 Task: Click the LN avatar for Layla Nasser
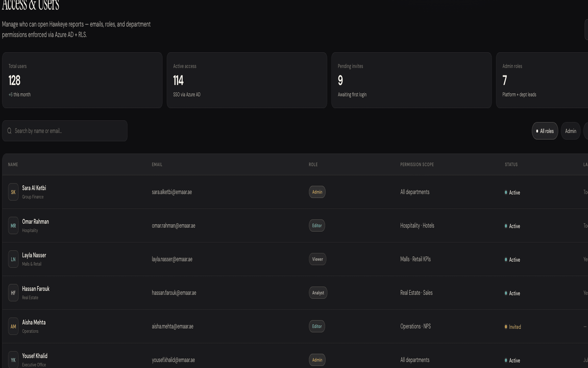13,259
